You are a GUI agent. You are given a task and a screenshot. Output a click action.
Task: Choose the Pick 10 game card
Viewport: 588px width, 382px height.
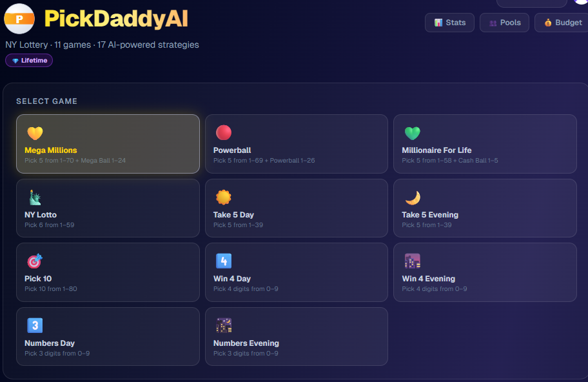click(108, 272)
